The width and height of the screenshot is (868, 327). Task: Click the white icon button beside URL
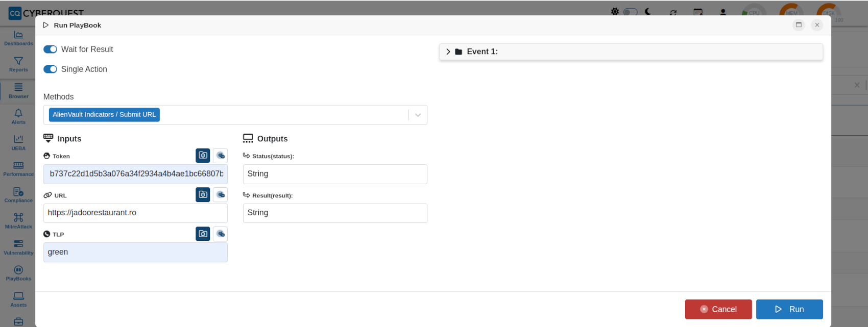click(x=220, y=195)
